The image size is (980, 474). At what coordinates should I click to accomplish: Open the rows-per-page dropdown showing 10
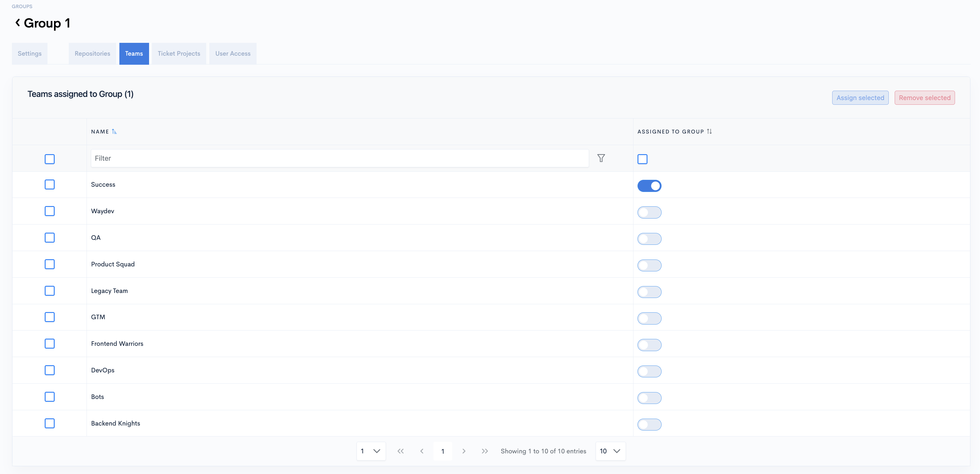pyautogui.click(x=610, y=451)
